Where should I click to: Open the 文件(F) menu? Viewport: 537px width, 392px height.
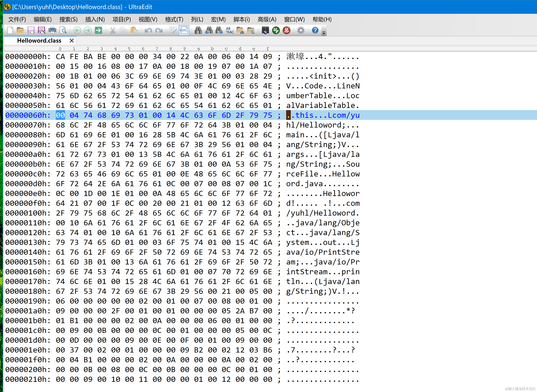click(x=17, y=19)
